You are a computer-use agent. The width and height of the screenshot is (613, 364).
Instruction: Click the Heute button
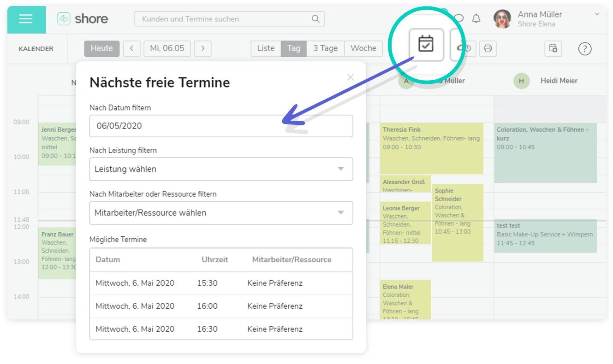[101, 48]
